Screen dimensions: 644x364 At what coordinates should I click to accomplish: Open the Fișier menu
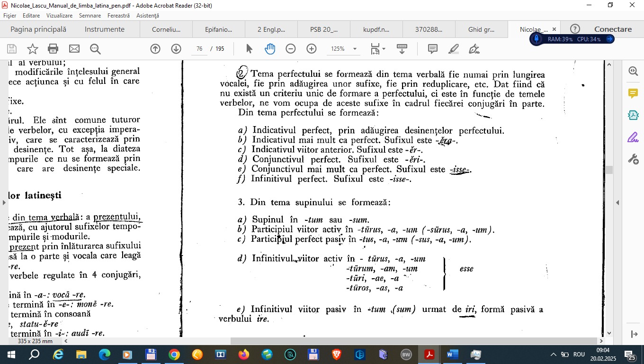pyautogui.click(x=9, y=16)
